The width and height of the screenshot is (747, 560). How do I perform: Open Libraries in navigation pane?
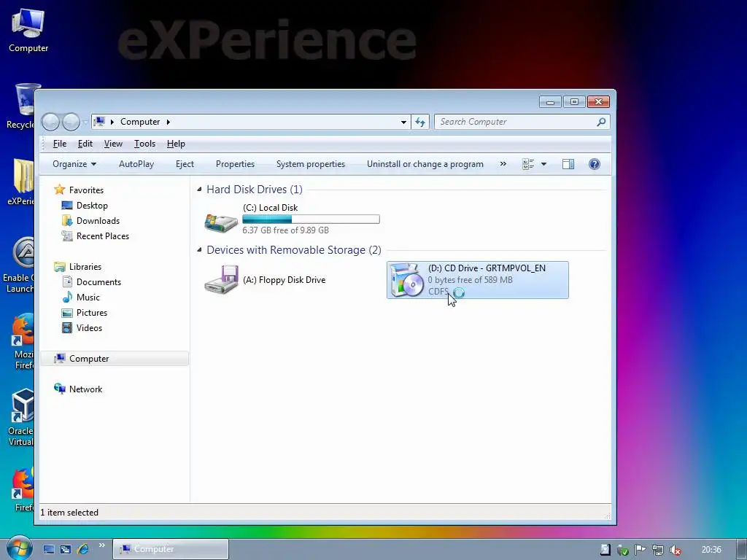coord(85,267)
